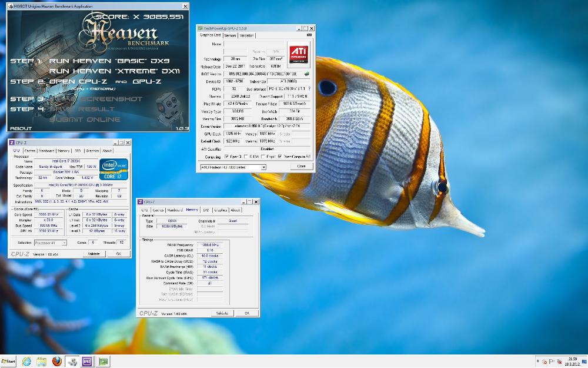Click the CPU-Z title bar icon of Memory window
The width and height of the screenshot is (588, 368).
tap(141, 202)
